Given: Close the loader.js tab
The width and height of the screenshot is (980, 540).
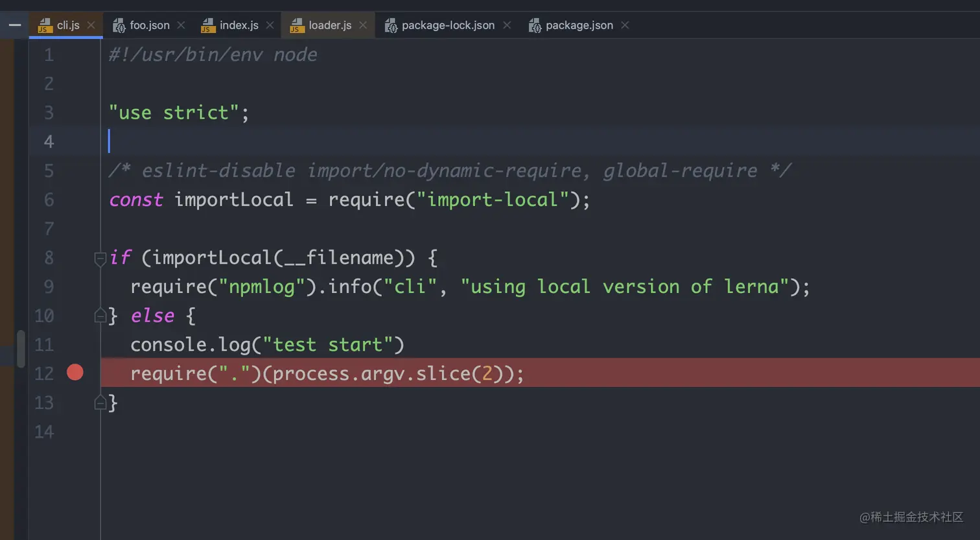Looking at the screenshot, I should 363,25.
